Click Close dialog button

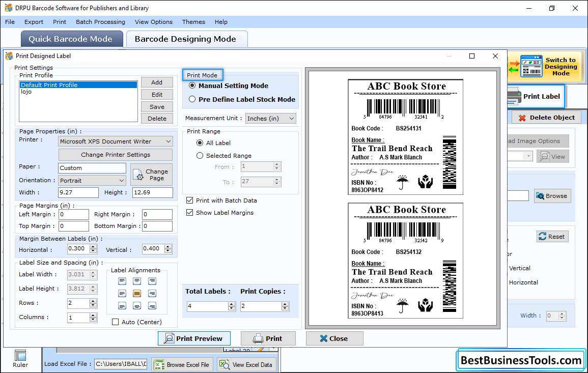point(334,338)
